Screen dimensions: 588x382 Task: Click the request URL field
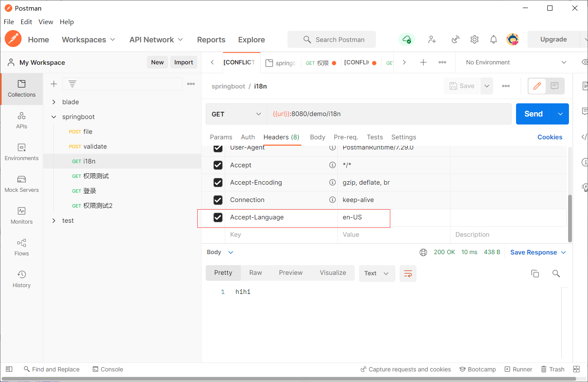[x=389, y=114]
